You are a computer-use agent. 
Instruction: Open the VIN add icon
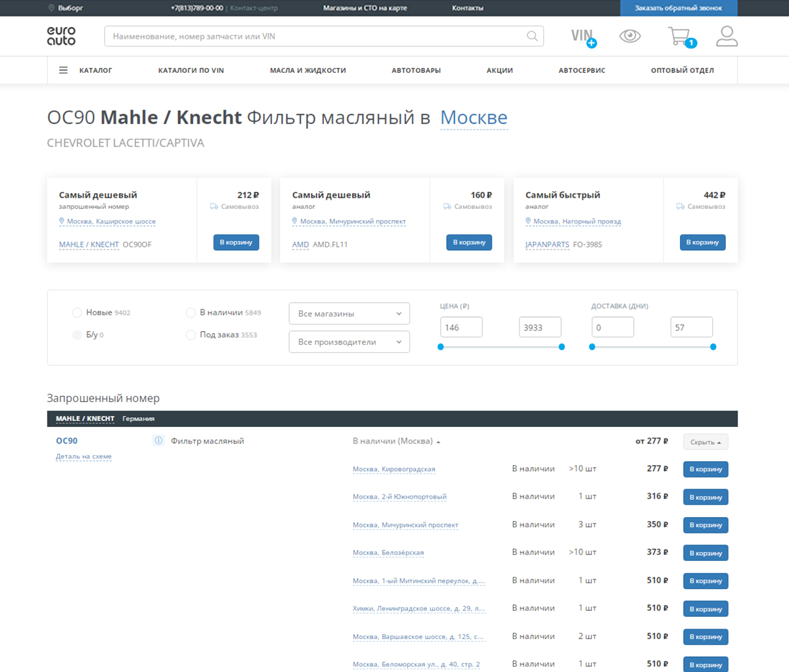(x=583, y=37)
